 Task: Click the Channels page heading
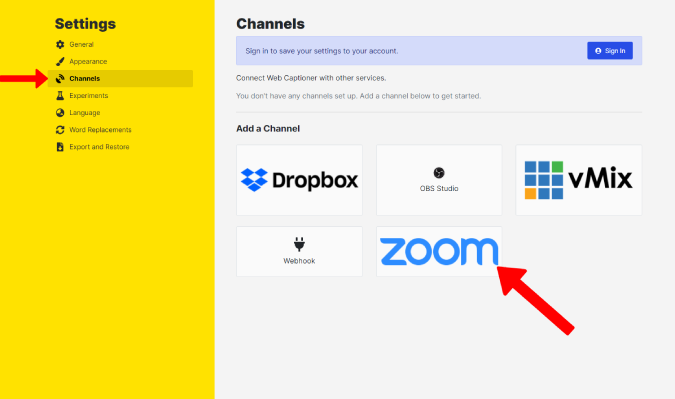(270, 24)
